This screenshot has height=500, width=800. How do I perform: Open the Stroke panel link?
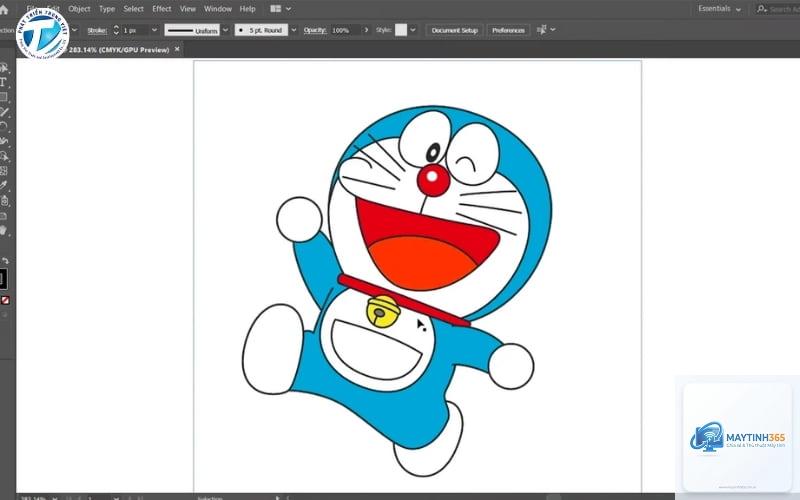[x=96, y=31]
